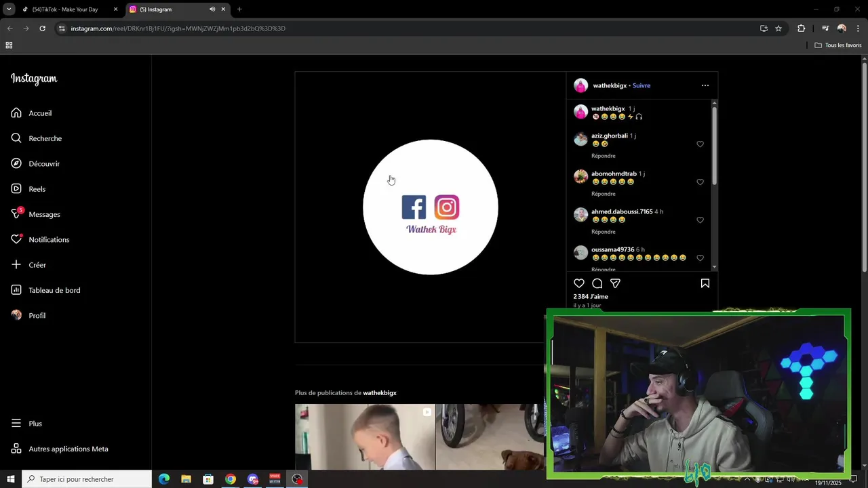Open the tab search dropdown arrow

click(9, 9)
